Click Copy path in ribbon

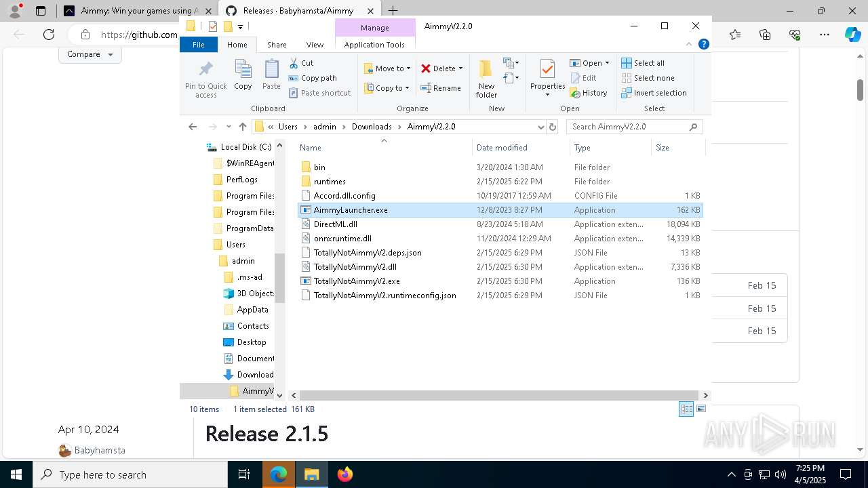pos(313,78)
